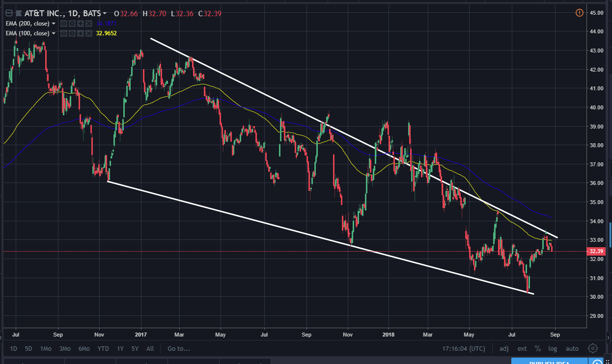612x364 pixels.
Task: Click the 30.00 price axis label
Action: tap(596, 297)
